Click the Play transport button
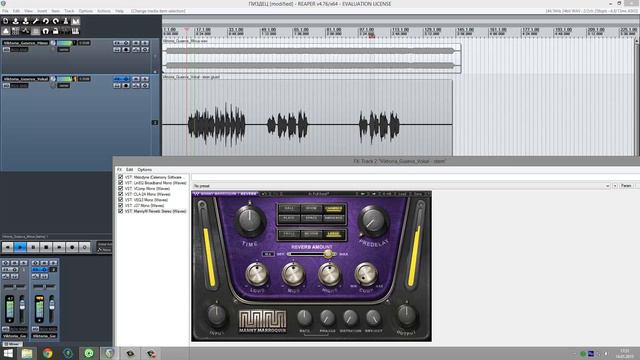The width and height of the screenshot is (640, 360). point(20,247)
